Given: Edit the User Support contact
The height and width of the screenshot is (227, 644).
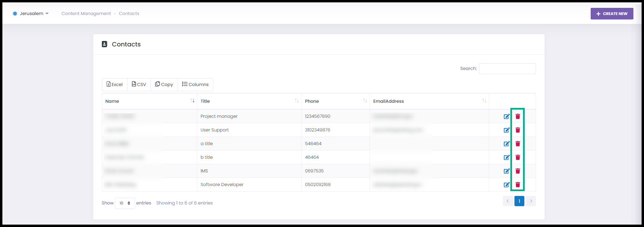Looking at the screenshot, I should (507, 130).
